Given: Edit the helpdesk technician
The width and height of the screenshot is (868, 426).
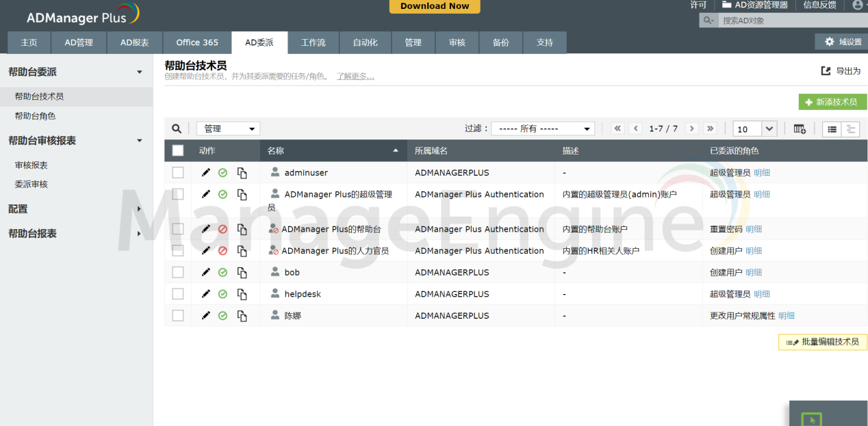Looking at the screenshot, I should pyautogui.click(x=206, y=294).
